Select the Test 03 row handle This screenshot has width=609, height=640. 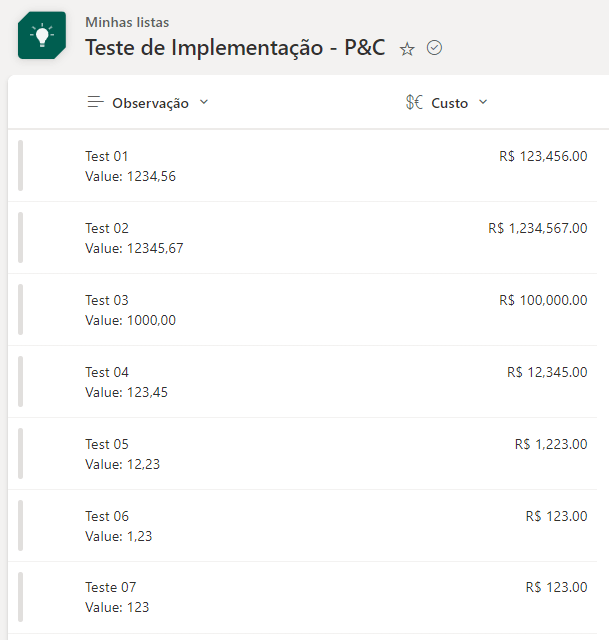click(20, 309)
